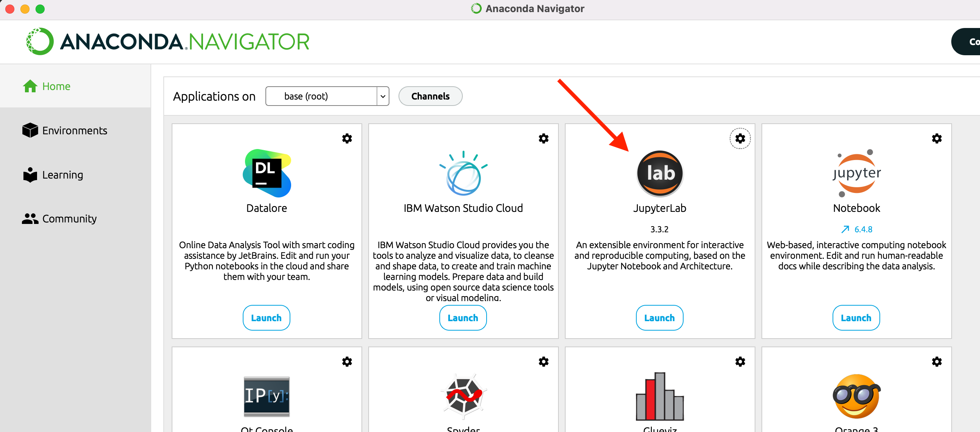Click the Spyder app icon
This screenshot has height=432, width=980.
click(x=463, y=396)
